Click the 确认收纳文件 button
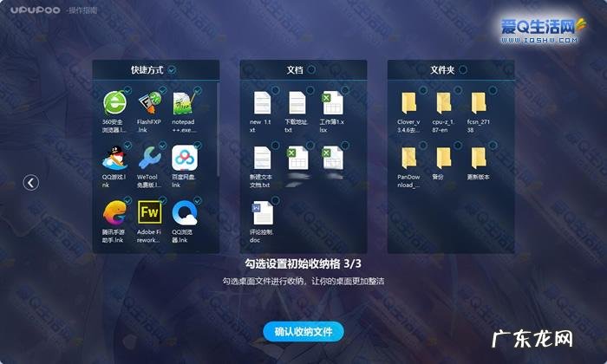 [x=303, y=332]
